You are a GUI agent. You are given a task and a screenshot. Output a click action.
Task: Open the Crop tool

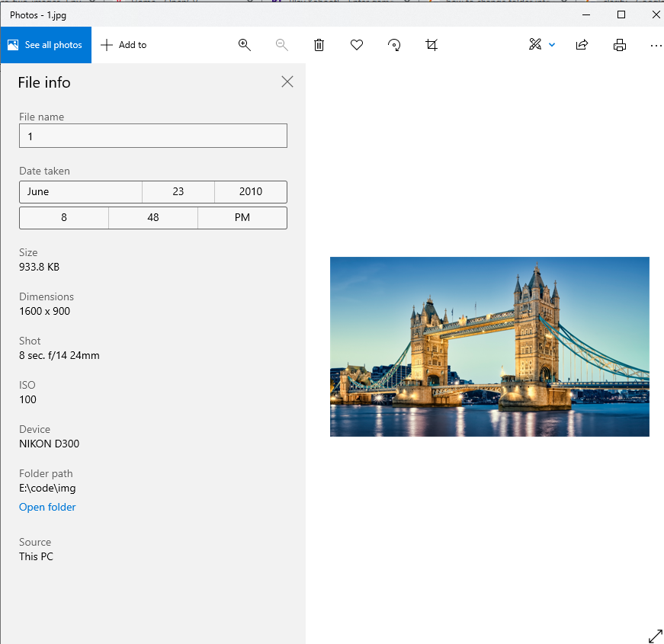tap(431, 45)
